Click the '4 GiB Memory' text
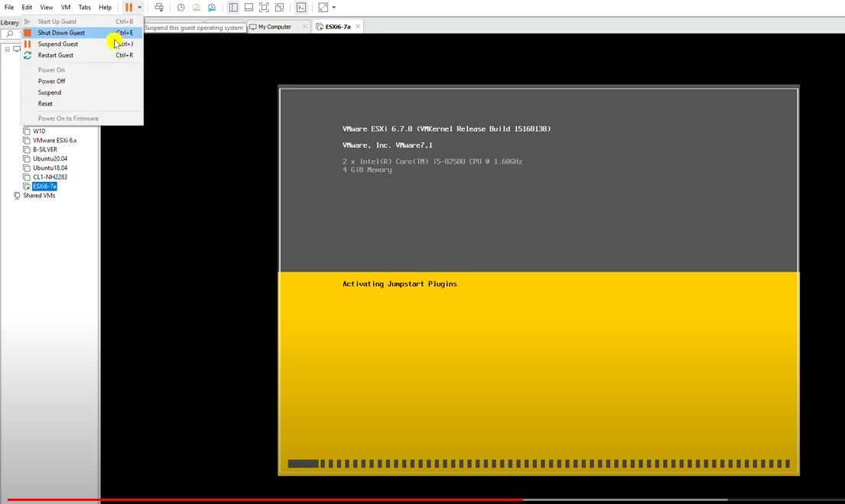The image size is (845, 504). click(367, 170)
